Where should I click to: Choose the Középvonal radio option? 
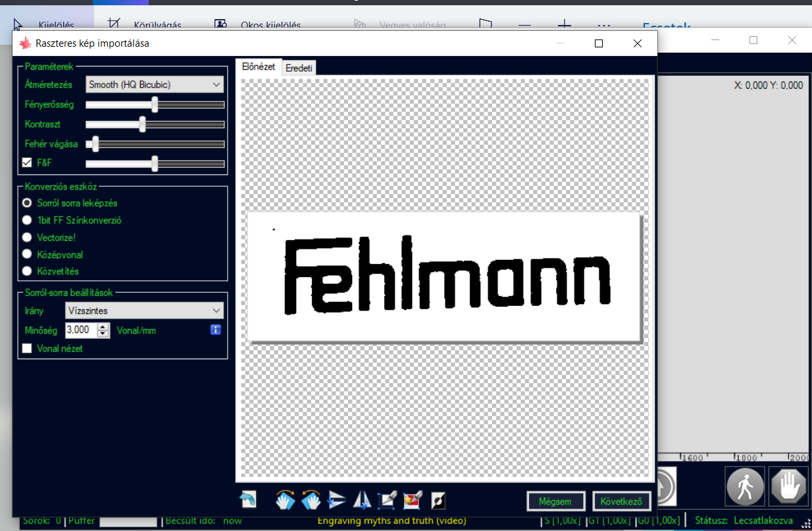click(x=27, y=254)
